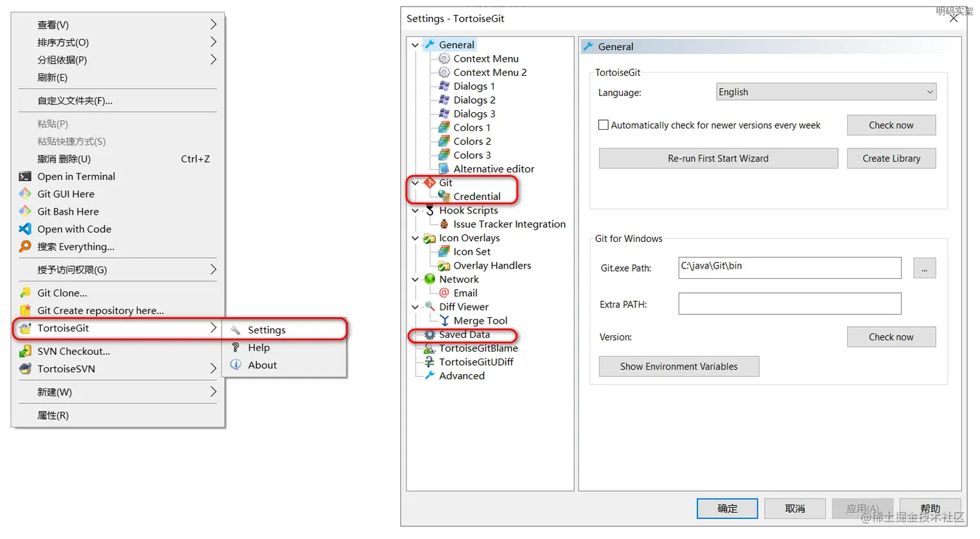Collapse the Network tree node

point(415,280)
